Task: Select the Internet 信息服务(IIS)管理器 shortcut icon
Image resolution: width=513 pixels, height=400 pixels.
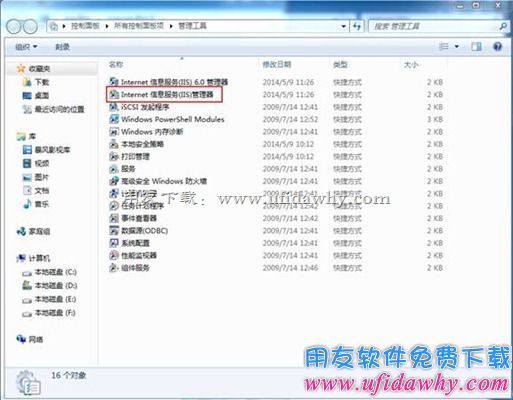Action: click(x=114, y=94)
